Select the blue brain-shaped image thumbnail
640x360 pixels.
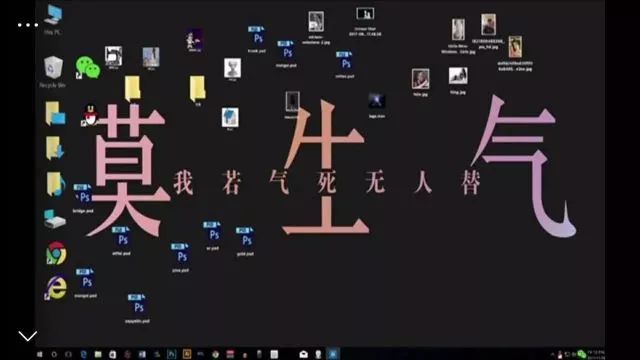pyautogui.click(x=230, y=118)
